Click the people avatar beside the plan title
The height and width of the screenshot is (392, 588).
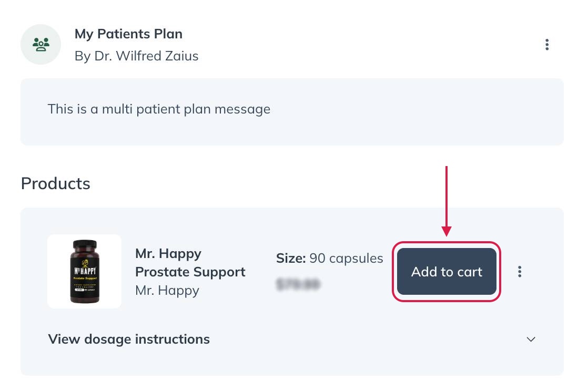[40, 44]
